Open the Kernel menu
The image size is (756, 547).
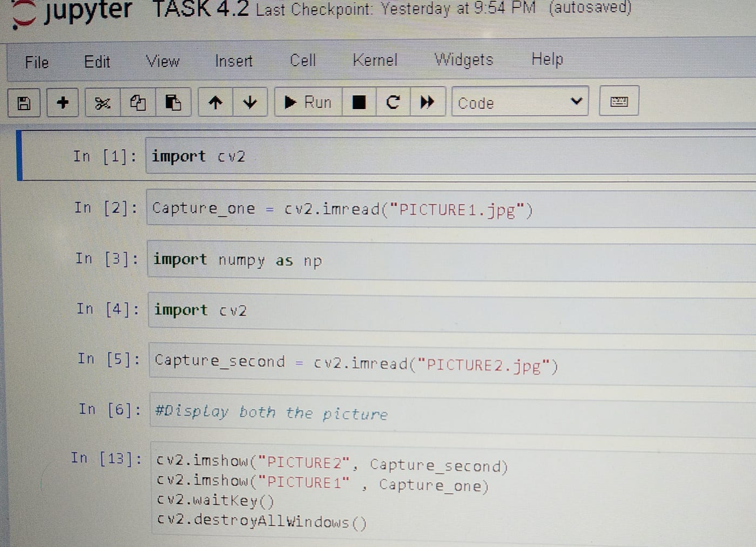click(x=375, y=60)
